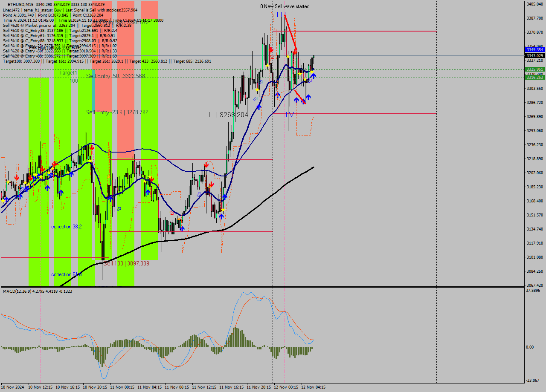Click the 'Sell 100 | 3097.389' label
546x392 pixels.
pyautogui.click(x=126, y=263)
